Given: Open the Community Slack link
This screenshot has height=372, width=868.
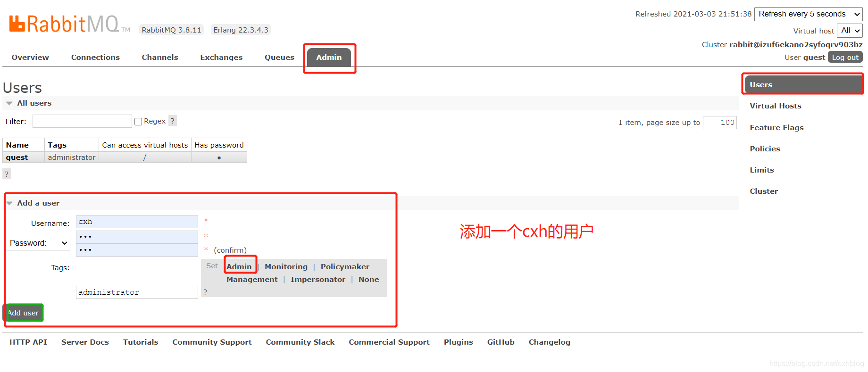Looking at the screenshot, I should tap(300, 342).
